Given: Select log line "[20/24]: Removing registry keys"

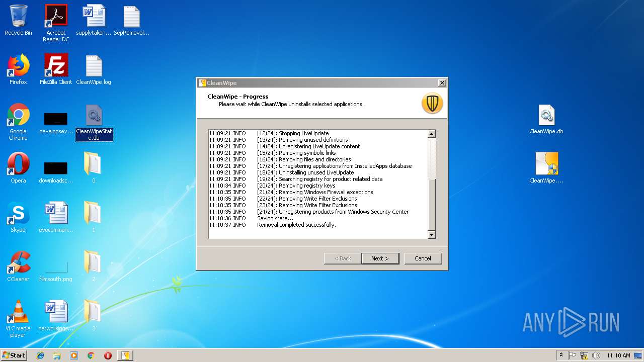Looking at the screenshot, I should [296, 186].
